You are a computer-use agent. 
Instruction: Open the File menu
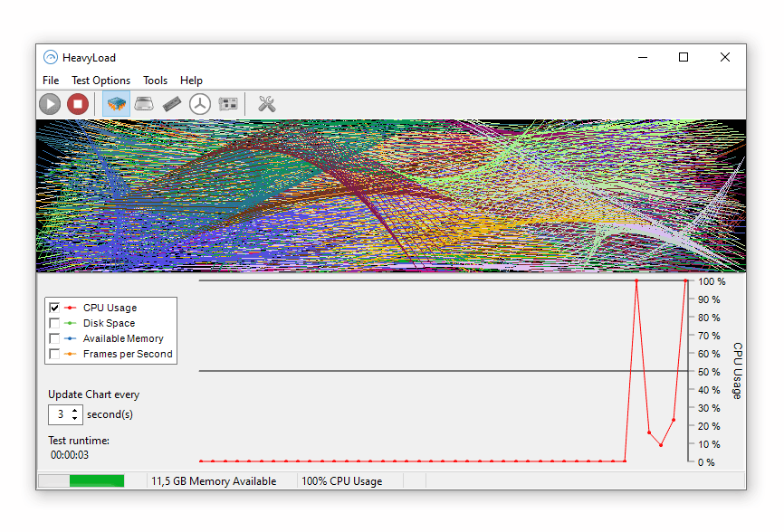coord(51,81)
